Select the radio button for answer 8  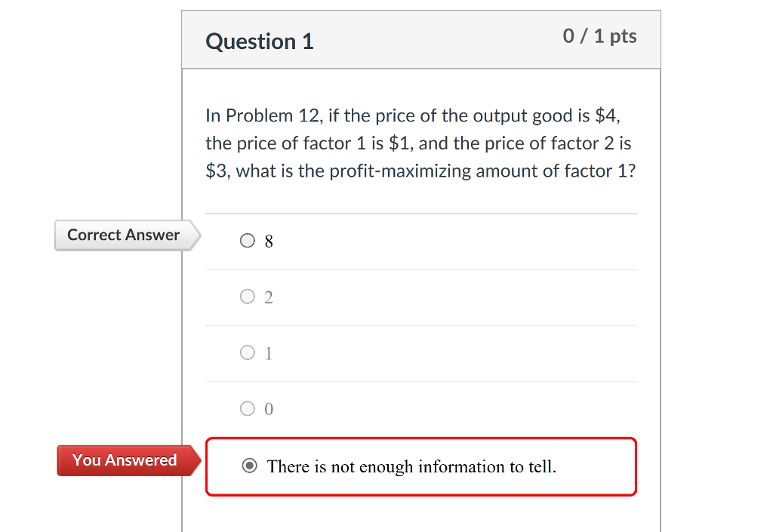248,241
